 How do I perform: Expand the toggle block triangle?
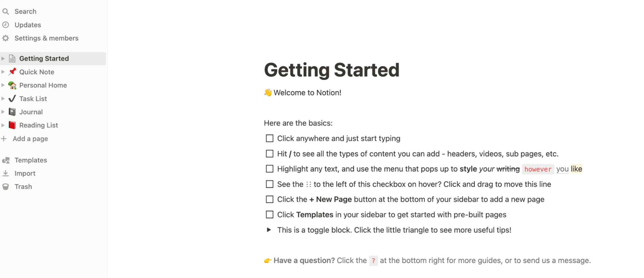tap(269, 230)
